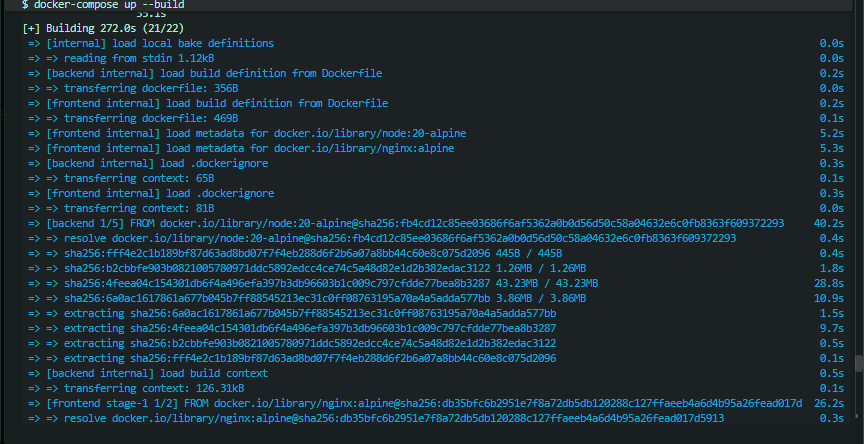
Task: Click 'transferring context: 126.31kB' line
Action: tap(136, 388)
